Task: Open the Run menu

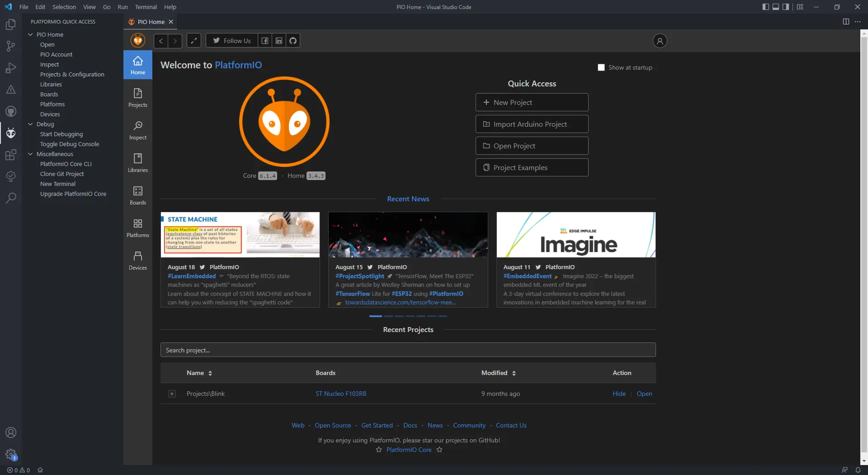Action: [123, 7]
